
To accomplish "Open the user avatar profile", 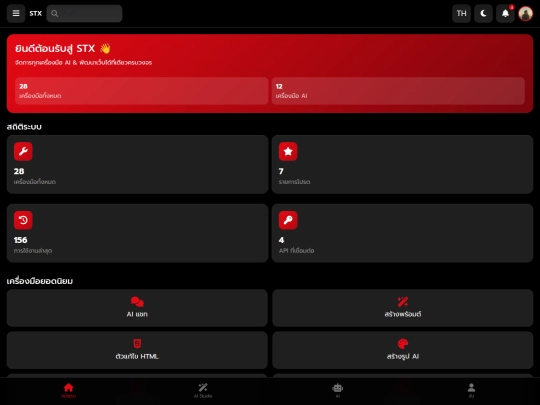I will click(x=526, y=13).
